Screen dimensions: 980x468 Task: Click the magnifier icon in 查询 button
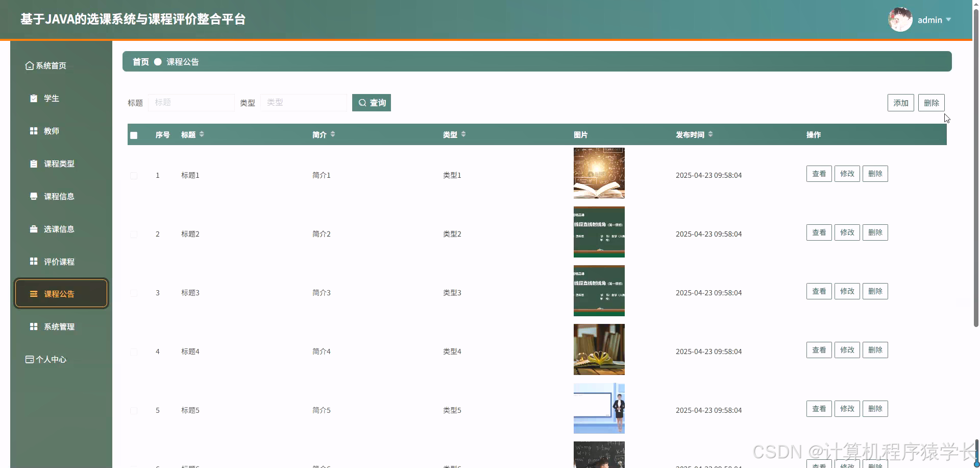coord(362,103)
